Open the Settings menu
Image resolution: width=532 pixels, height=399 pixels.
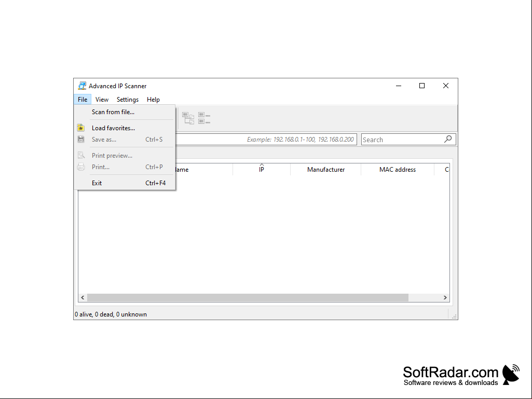click(128, 100)
